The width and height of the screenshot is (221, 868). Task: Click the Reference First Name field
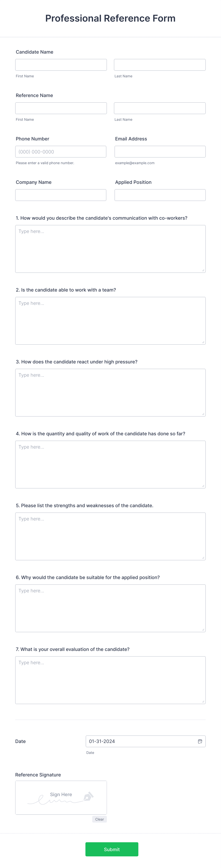(61, 108)
